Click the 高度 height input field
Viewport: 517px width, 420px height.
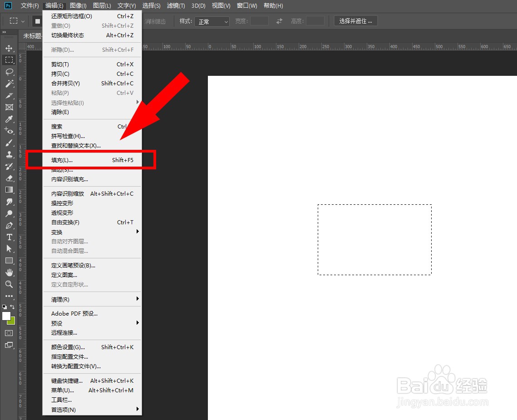(x=315, y=21)
